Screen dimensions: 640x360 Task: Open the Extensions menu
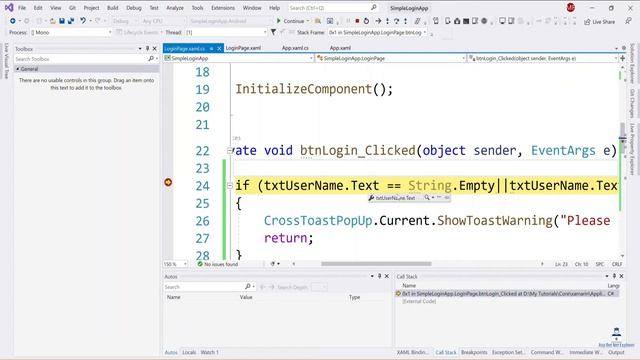click(x=223, y=8)
